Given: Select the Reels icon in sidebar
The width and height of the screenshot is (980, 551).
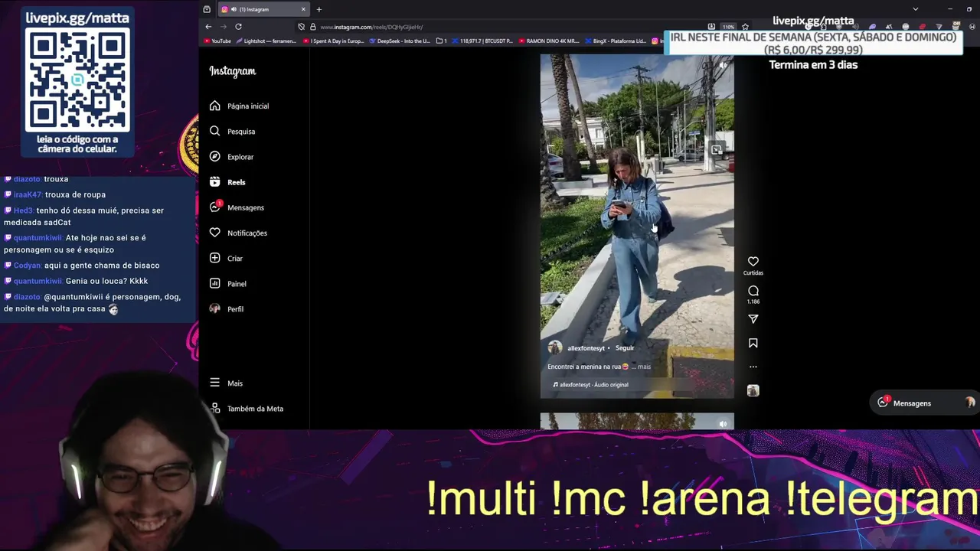Looking at the screenshot, I should (x=215, y=182).
